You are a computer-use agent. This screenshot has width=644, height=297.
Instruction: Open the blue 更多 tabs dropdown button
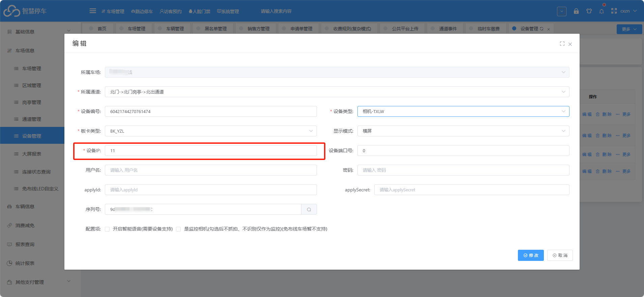[x=629, y=29]
